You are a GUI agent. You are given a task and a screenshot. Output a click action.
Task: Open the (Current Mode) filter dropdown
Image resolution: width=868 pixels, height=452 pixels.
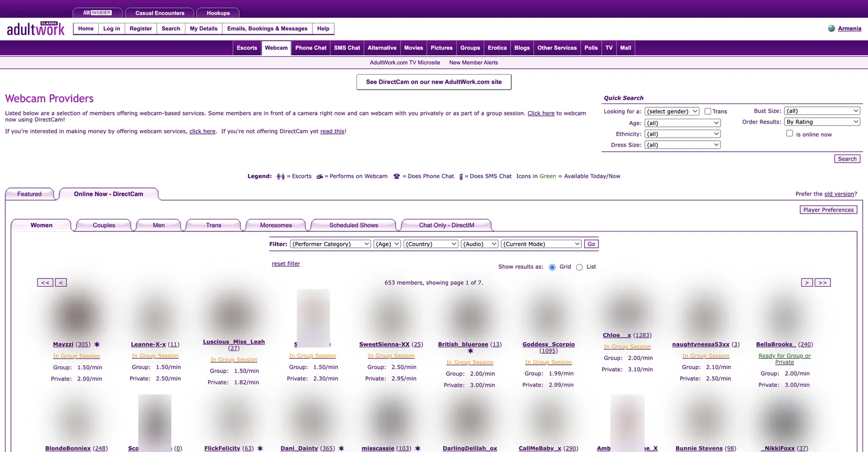[x=541, y=244]
